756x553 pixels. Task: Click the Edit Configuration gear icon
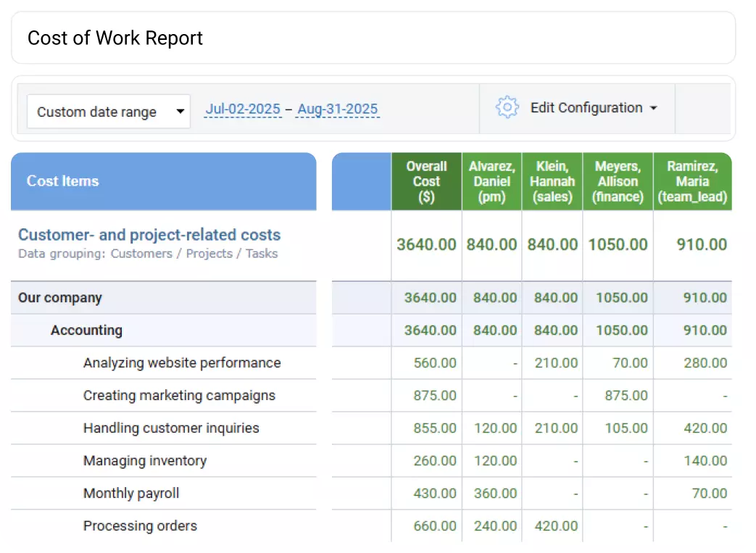click(x=507, y=107)
